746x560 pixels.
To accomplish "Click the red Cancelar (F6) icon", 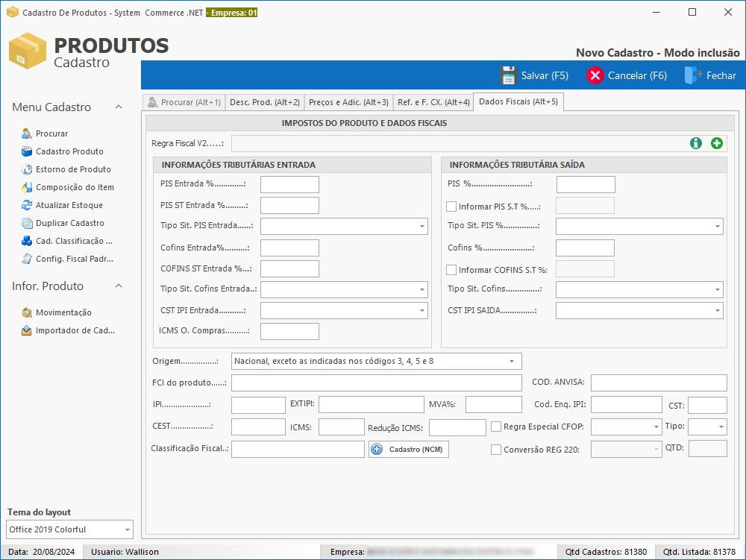I will click(595, 75).
